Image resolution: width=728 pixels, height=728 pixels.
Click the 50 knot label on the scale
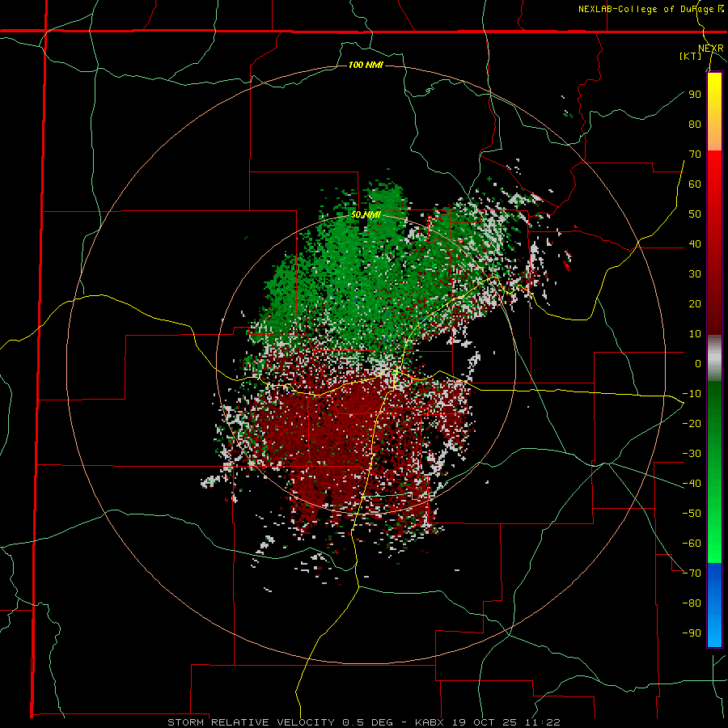coord(695,214)
